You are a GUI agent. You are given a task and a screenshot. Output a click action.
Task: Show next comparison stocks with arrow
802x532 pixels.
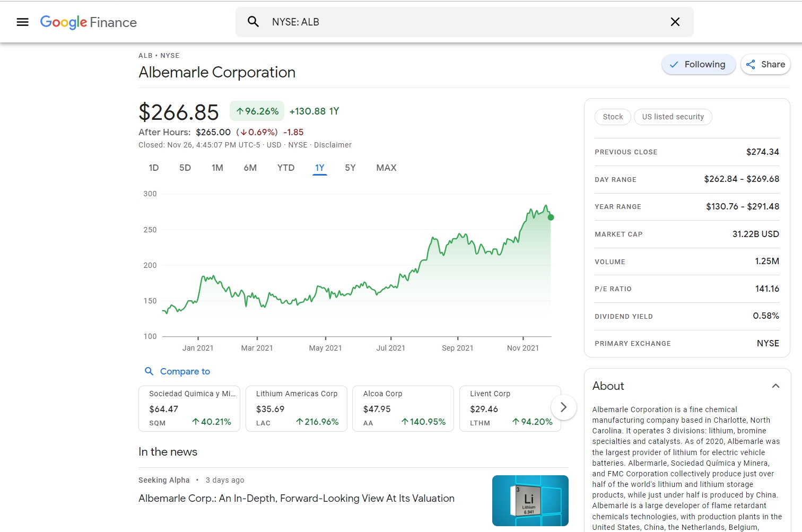click(563, 407)
